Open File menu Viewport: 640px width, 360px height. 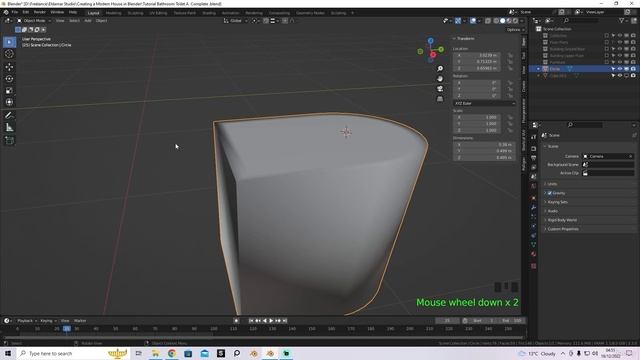pos(15,12)
